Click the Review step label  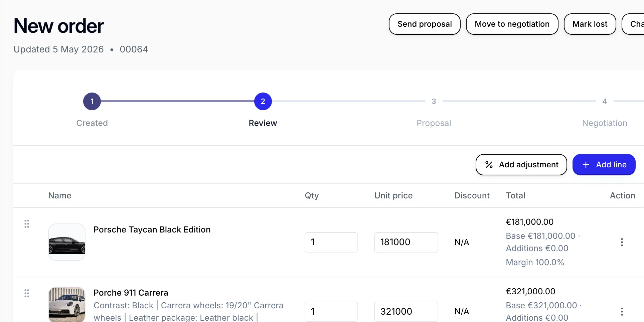tap(263, 123)
